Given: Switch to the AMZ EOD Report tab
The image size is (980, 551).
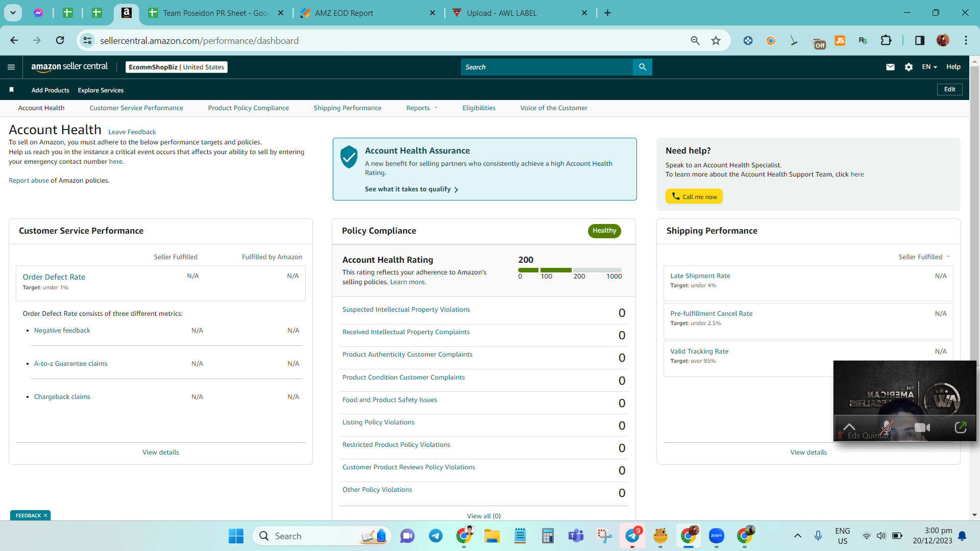Looking at the screenshot, I should [x=366, y=13].
